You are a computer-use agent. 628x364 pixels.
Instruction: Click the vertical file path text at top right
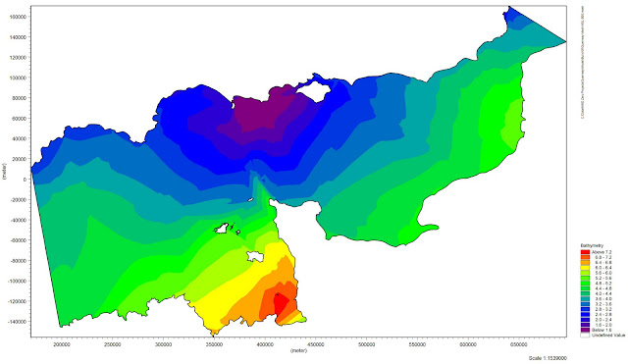tap(582, 62)
